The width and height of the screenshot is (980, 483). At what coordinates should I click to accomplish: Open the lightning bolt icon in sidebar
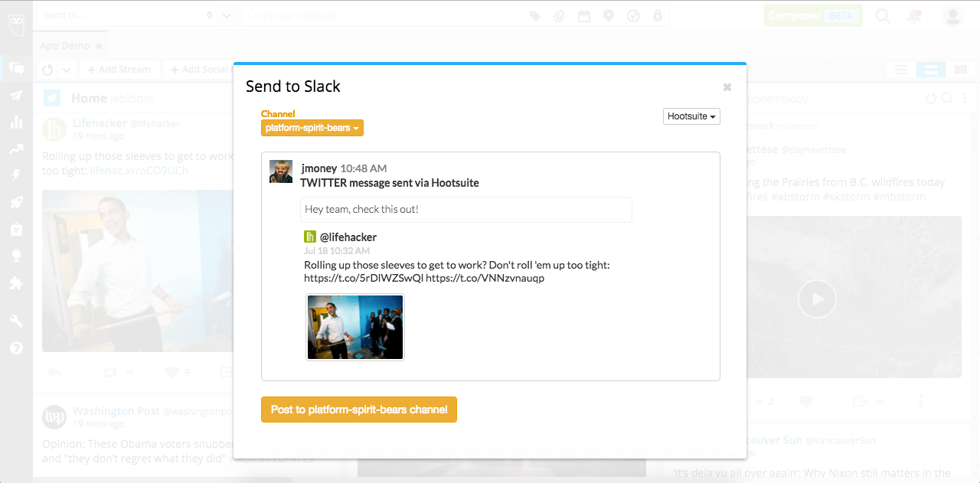16,175
